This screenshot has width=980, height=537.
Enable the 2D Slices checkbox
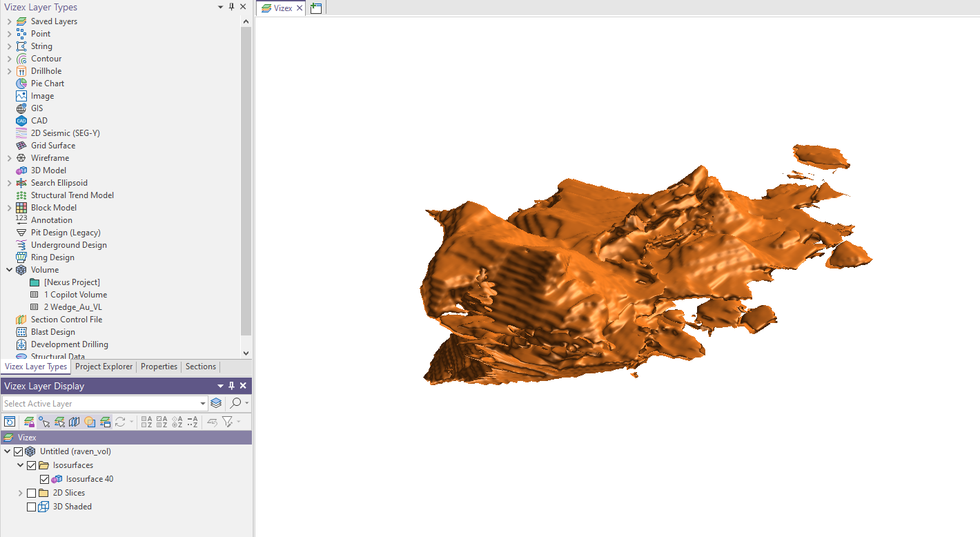pyautogui.click(x=32, y=493)
